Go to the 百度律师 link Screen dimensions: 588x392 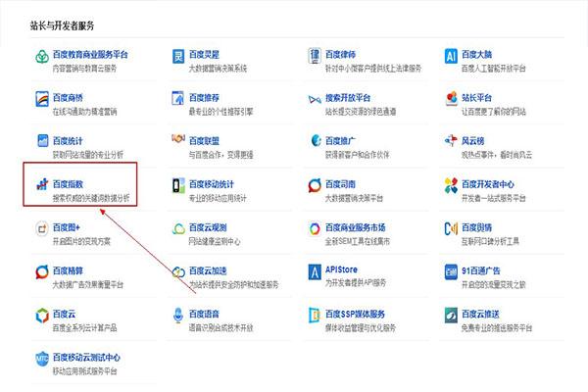tap(340, 55)
